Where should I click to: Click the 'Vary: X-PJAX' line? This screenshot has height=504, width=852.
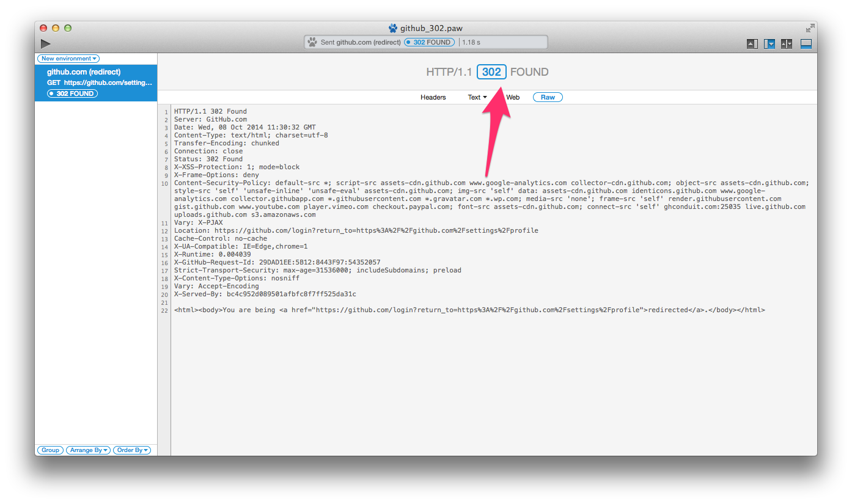coord(199,223)
